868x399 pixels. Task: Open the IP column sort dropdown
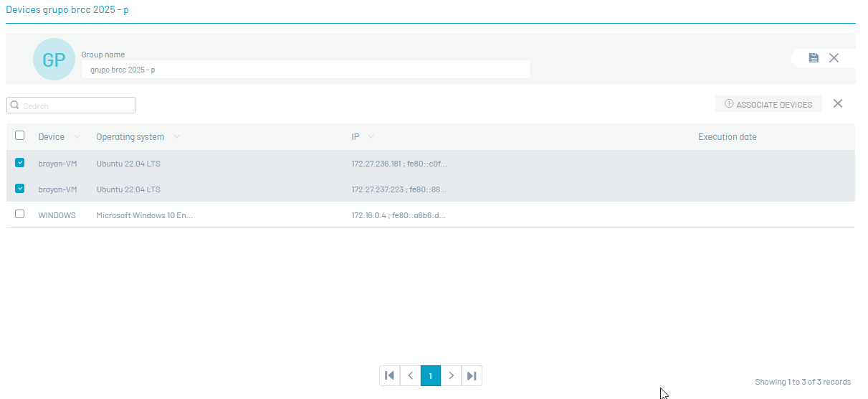[x=371, y=137]
